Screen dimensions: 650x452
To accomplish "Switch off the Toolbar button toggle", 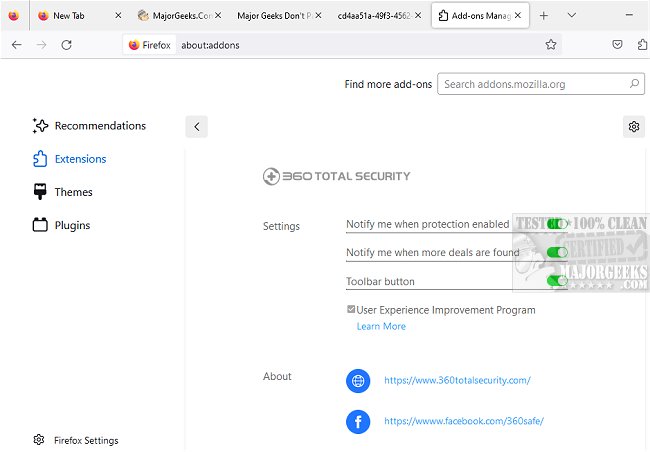I will click(557, 281).
